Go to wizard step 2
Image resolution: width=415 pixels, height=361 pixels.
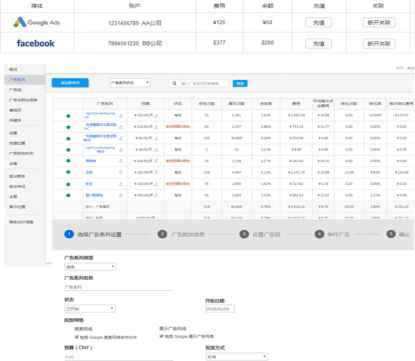[x=181, y=234]
